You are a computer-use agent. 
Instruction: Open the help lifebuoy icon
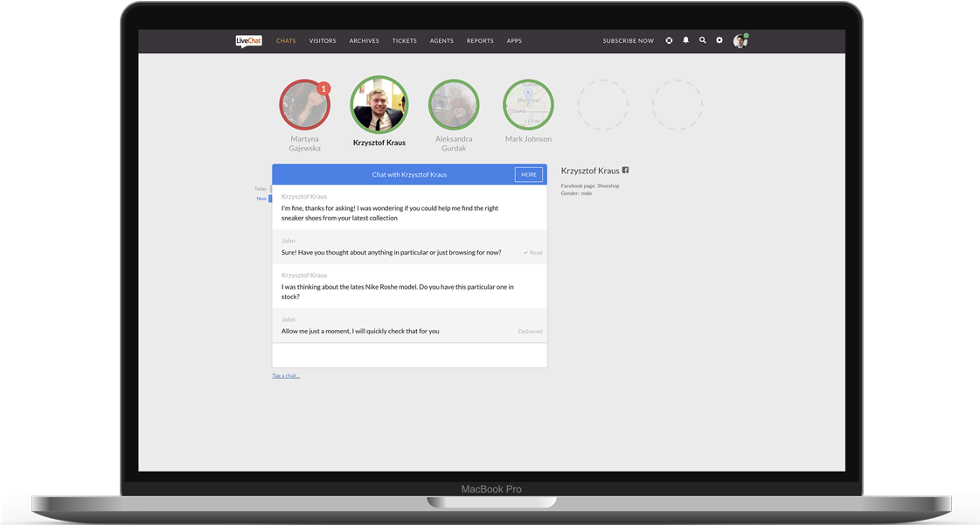pos(669,40)
